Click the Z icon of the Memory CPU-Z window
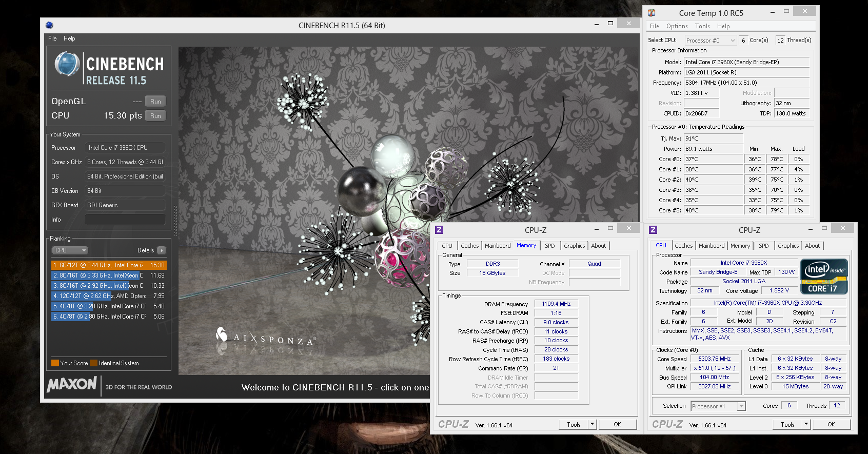The width and height of the screenshot is (868, 454). (439, 230)
